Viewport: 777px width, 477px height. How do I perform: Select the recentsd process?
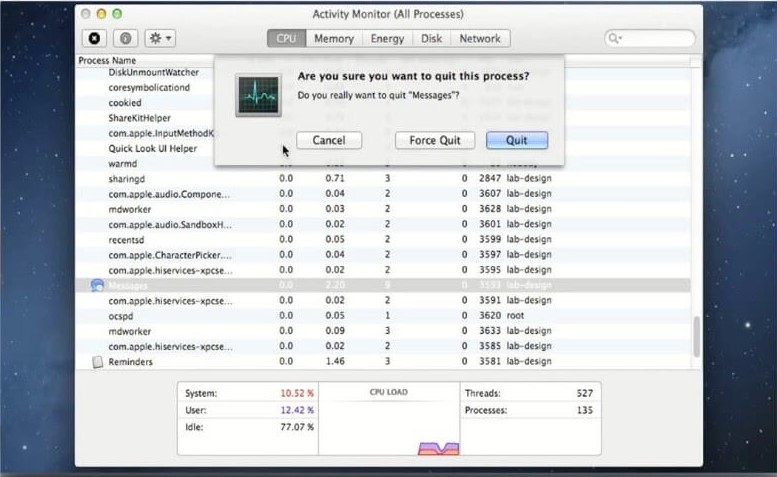pos(126,240)
